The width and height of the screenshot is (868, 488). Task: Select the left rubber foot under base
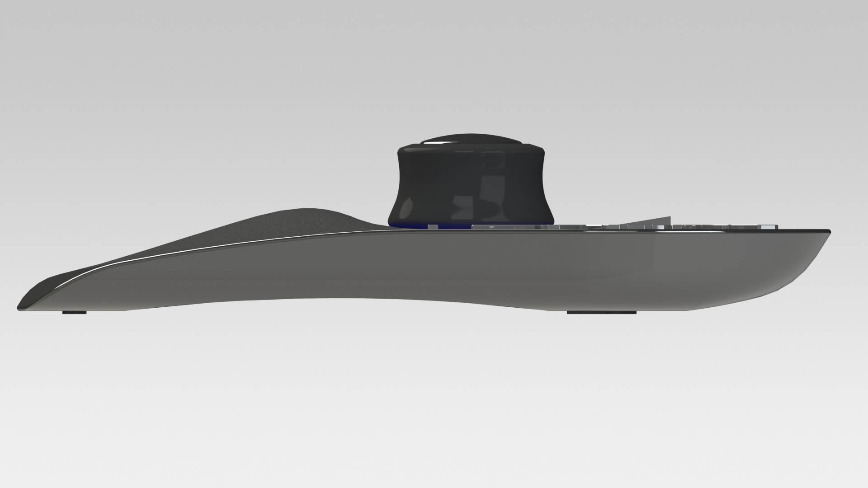75,312
